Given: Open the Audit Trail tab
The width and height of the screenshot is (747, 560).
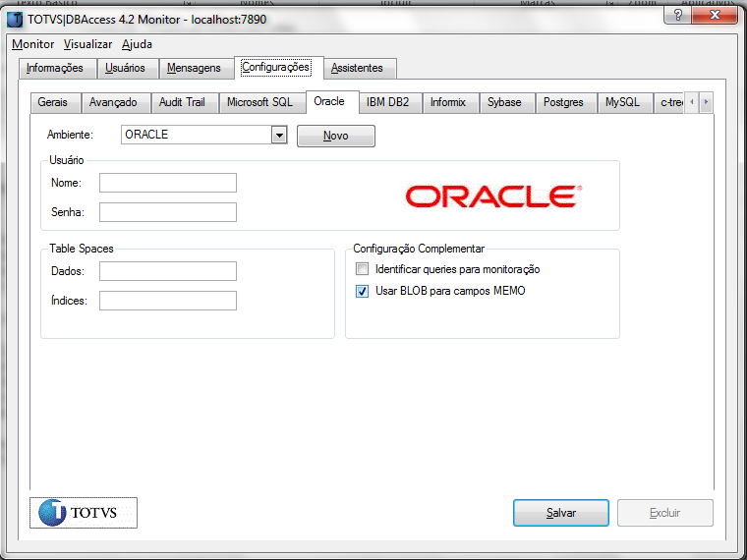Looking at the screenshot, I should (x=185, y=102).
